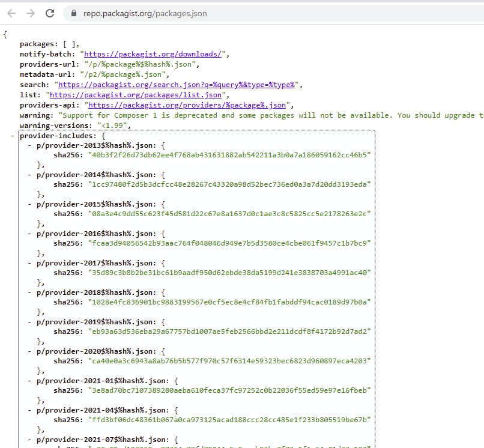Click the p/provider-2013$%hash%.json key

click(x=97, y=145)
